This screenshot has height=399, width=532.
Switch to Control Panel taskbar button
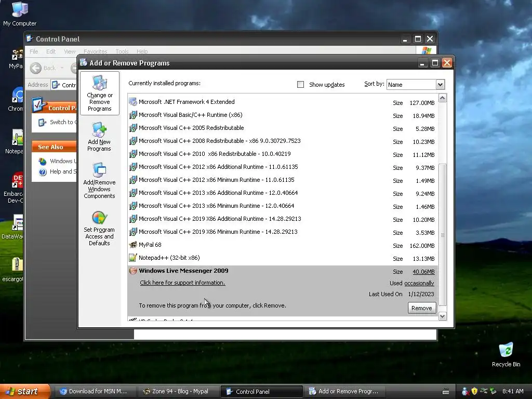pyautogui.click(x=262, y=392)
